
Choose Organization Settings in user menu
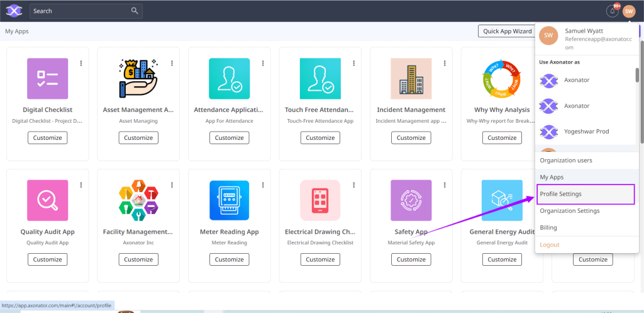click(570, 211)
